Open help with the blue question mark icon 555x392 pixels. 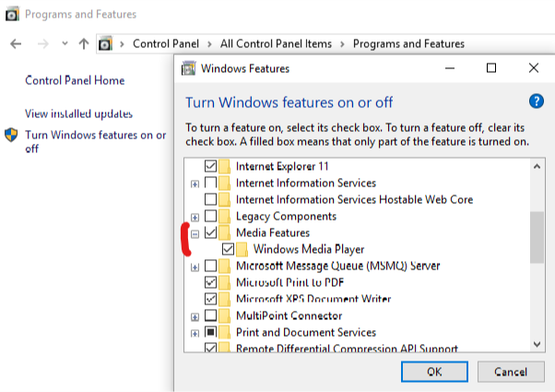tap(537, 101)
